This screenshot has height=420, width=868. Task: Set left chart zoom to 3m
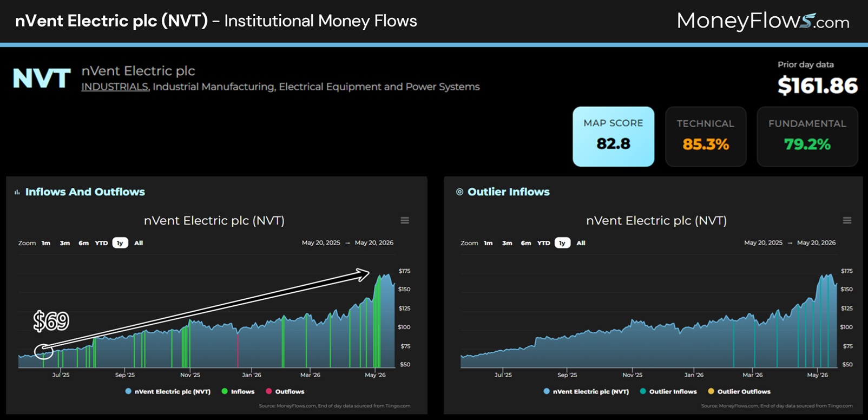[65, 243]
